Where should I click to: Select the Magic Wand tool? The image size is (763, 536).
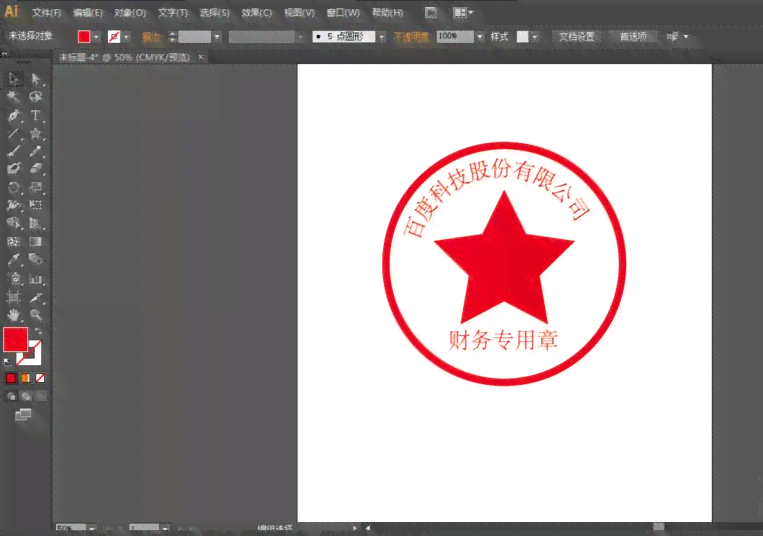tap(14, 97)
